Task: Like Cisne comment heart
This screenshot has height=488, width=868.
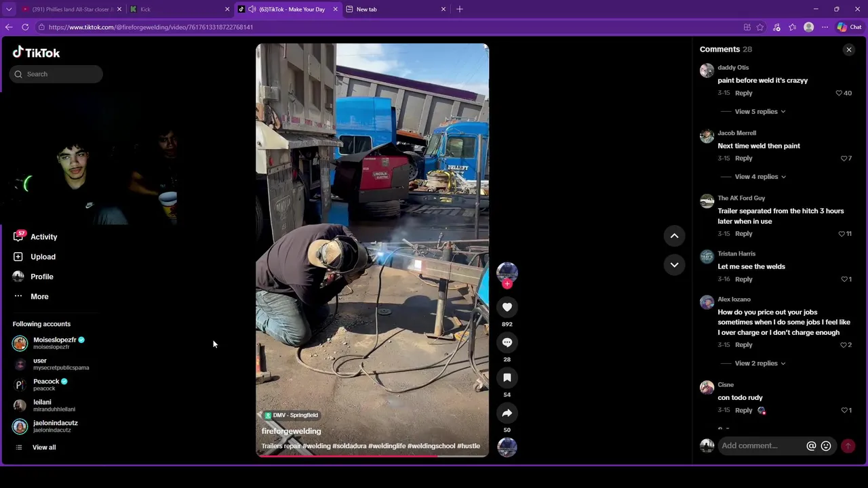Action: pyautogui.click(x=844, y=411)
